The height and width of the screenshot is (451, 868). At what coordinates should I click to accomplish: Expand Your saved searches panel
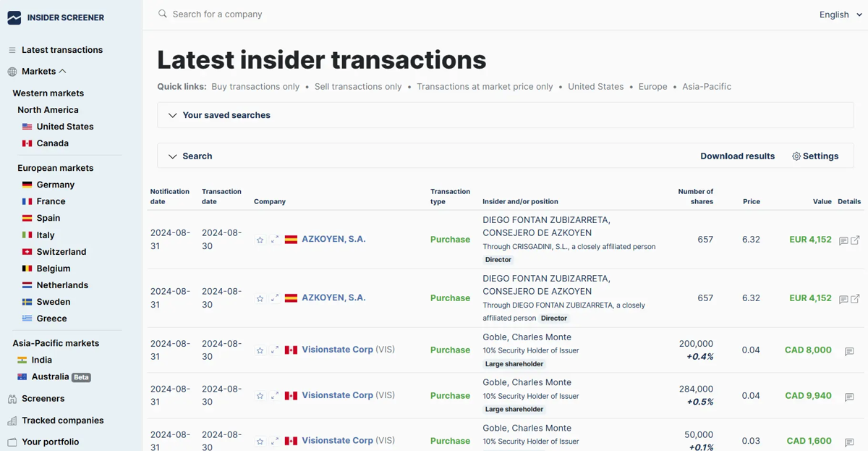tap(505, 115)
